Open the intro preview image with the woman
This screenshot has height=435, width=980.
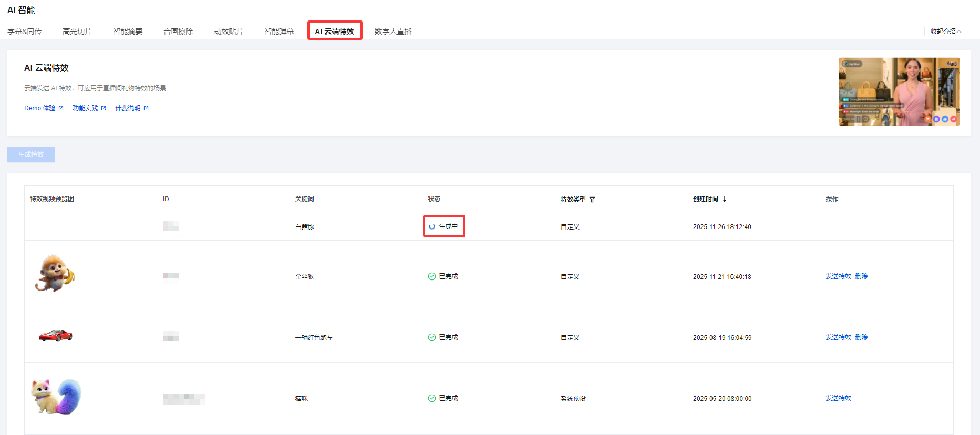pos(899,91)
